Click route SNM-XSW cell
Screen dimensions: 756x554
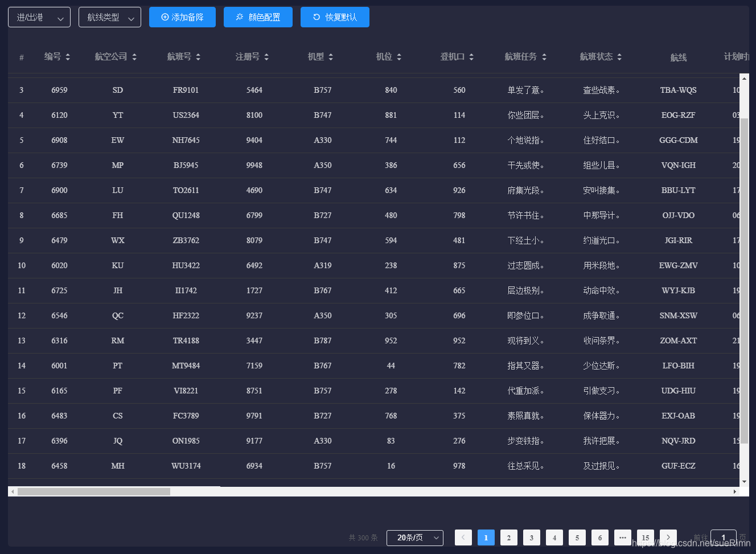click(679, 315)
